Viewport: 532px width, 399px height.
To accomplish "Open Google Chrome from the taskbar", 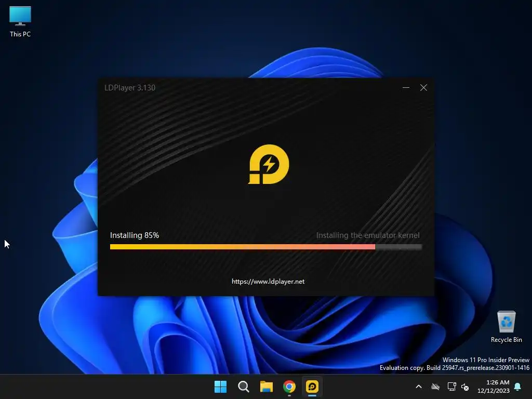I will [x=289, y=387].
